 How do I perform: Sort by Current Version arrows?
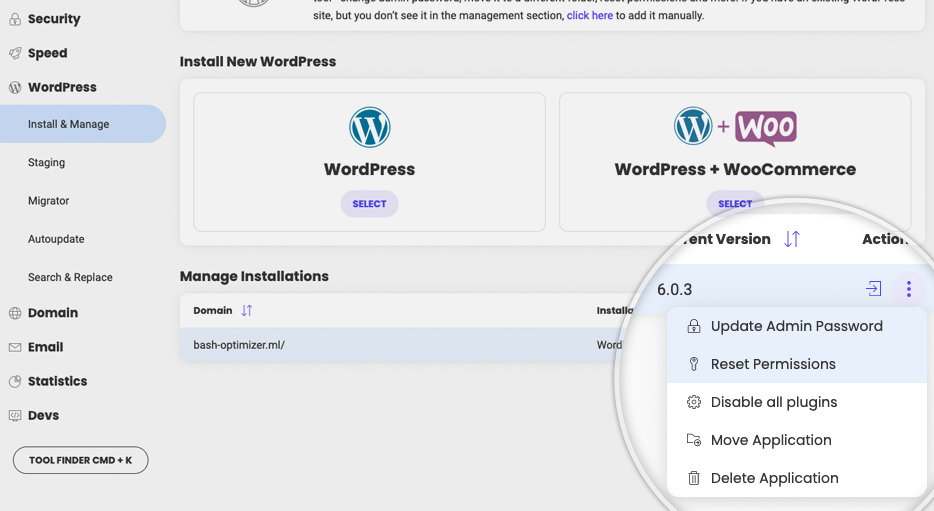tap(792, 239)
